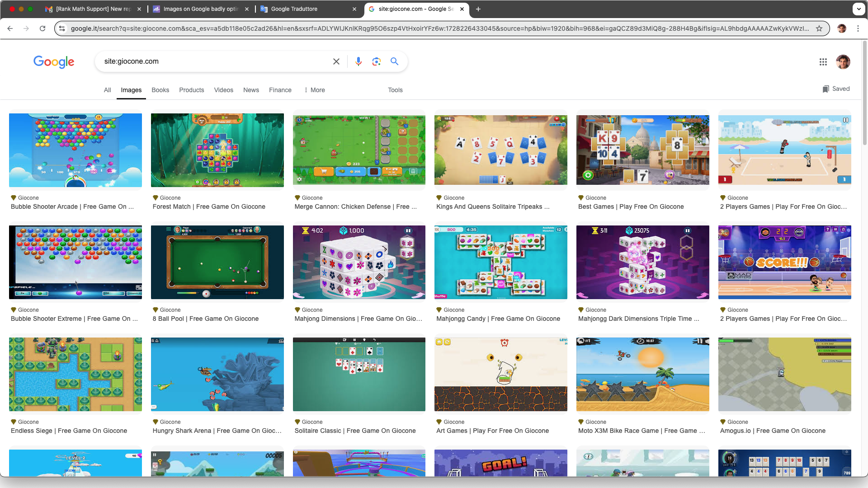The height and width of the screenshot is (488, 868).
Task: Click 'Moto X3M Bike Race Game' title
Action: pos(642,431)
